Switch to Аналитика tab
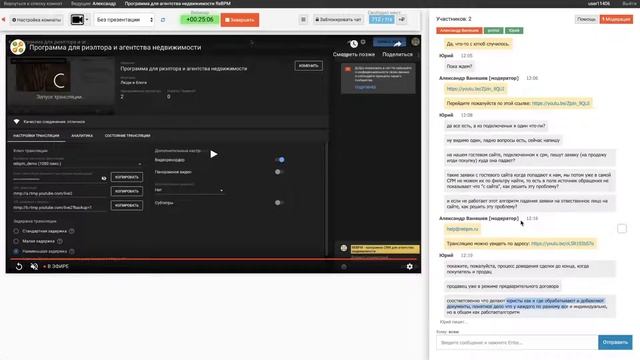The height and width of the screenshot is (360, 640). pos(82,136)
